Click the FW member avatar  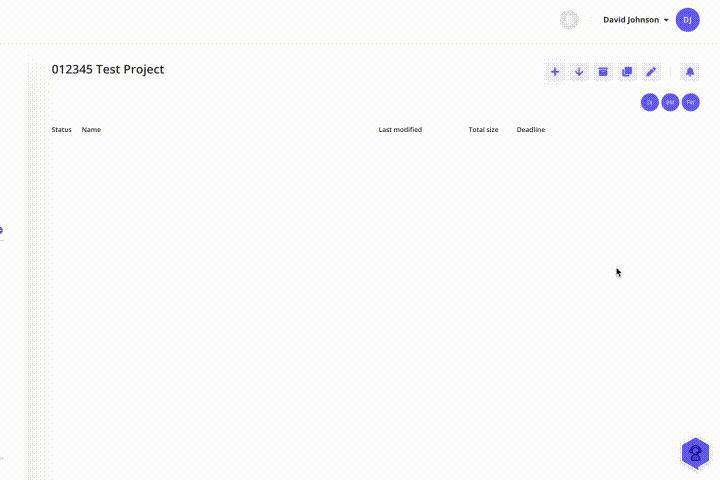click(691, 102)
